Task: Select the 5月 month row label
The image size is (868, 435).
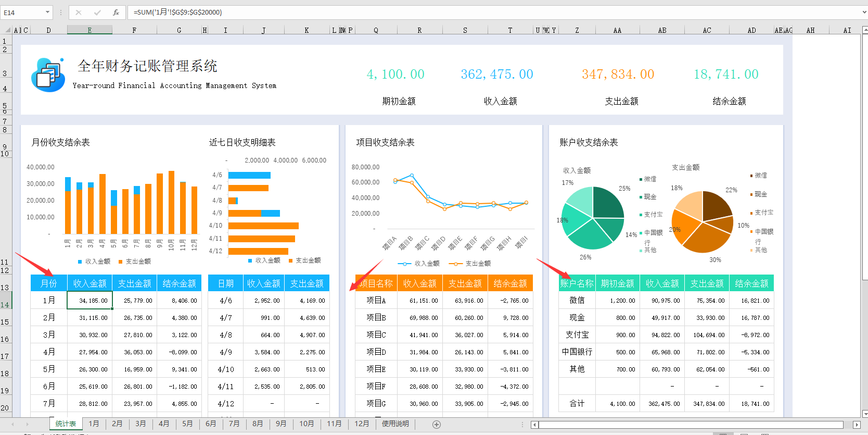Action: pos(49,369)
